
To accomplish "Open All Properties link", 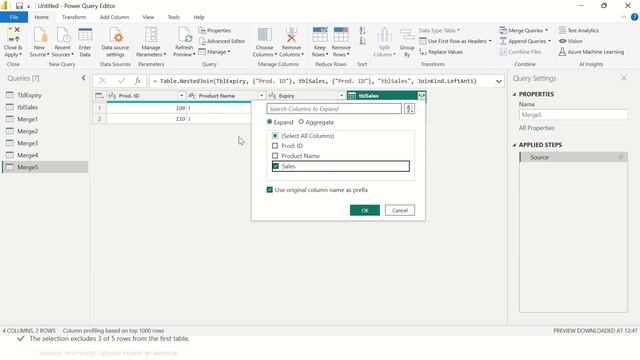I will pyautogui.click(x=536, y=128).
